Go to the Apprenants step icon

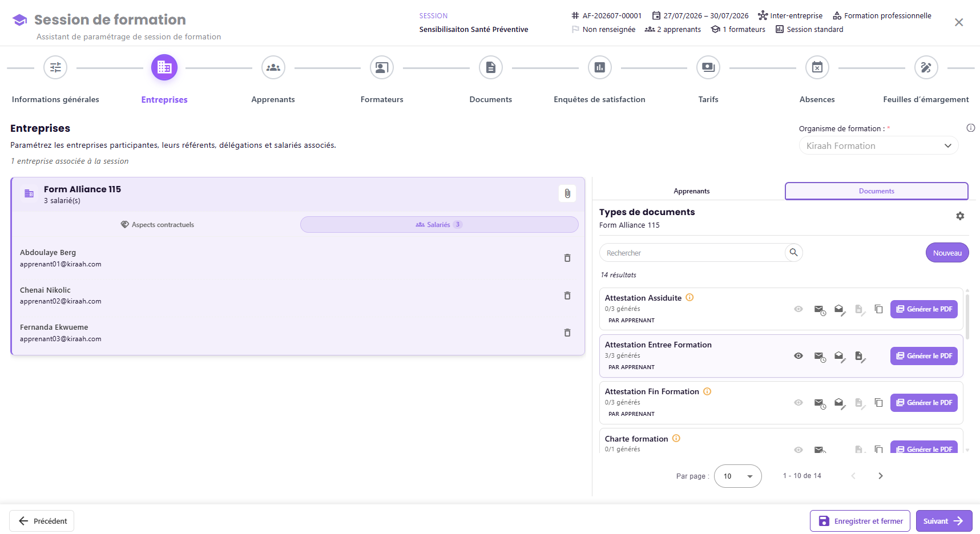point(273,67)
